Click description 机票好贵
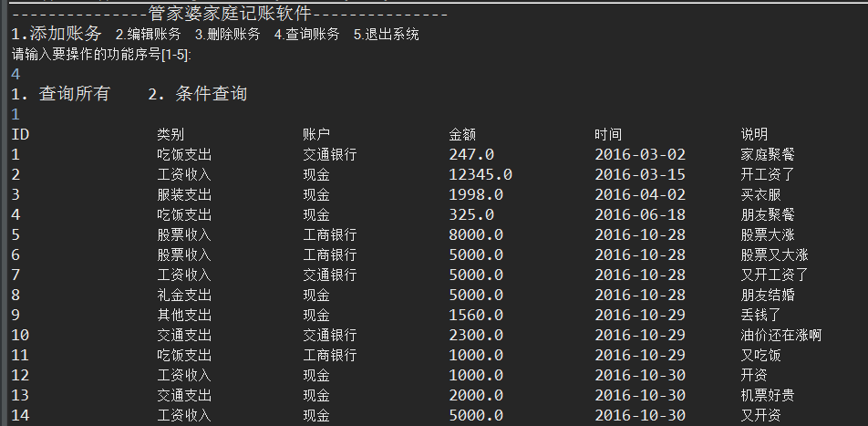The image size is (868, 426). [768, 395]
